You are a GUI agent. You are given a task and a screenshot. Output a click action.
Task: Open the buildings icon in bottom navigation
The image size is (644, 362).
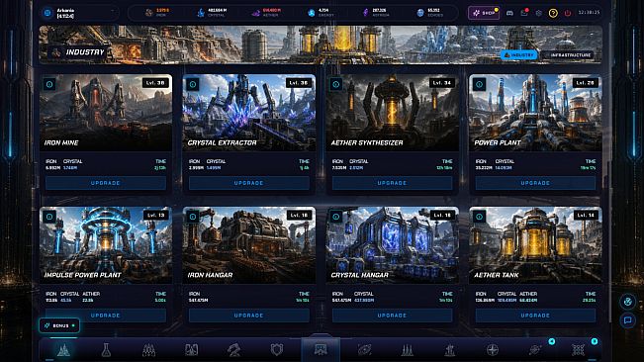click(x=63, y=350)
